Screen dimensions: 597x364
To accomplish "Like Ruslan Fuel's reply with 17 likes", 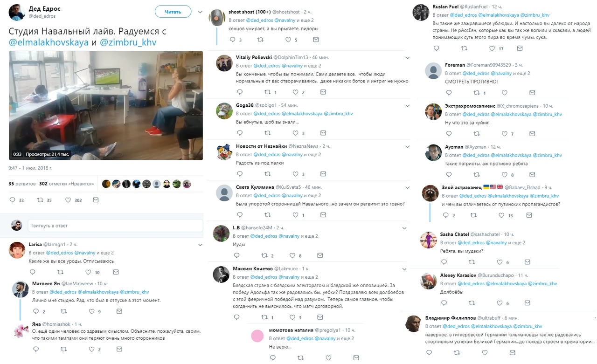I will pos(492,48).
